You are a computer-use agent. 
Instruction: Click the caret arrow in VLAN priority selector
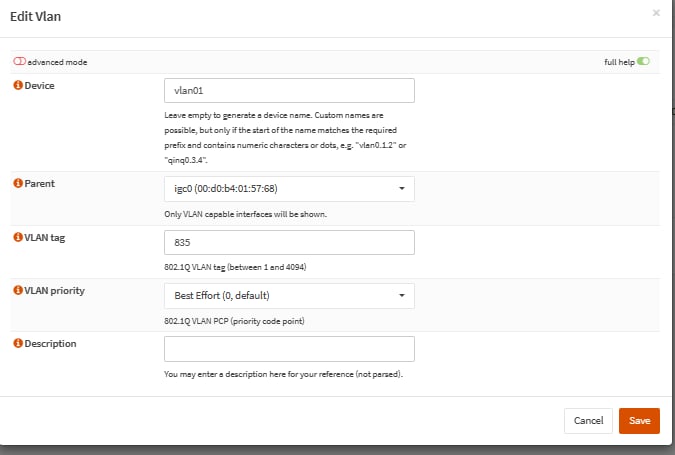click(402, 296)
